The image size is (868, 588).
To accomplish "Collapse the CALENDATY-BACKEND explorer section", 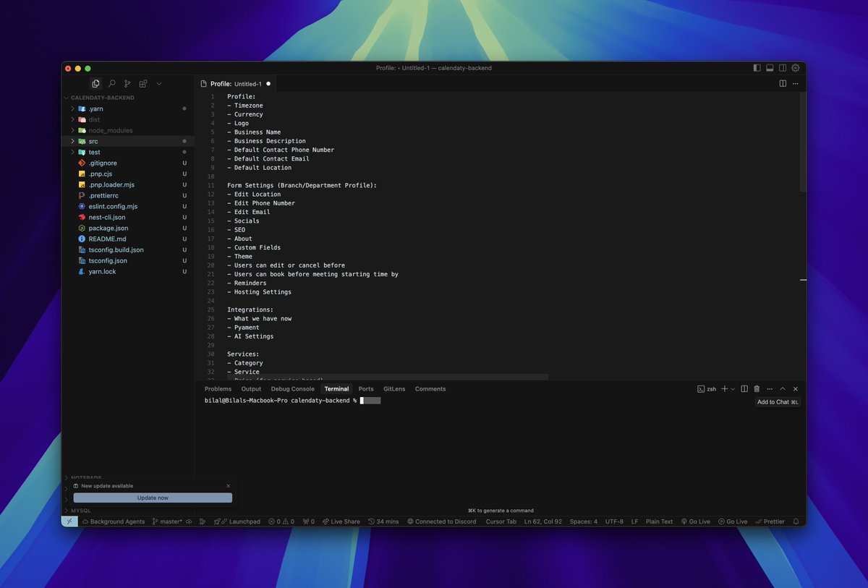I will coord(103,98).
